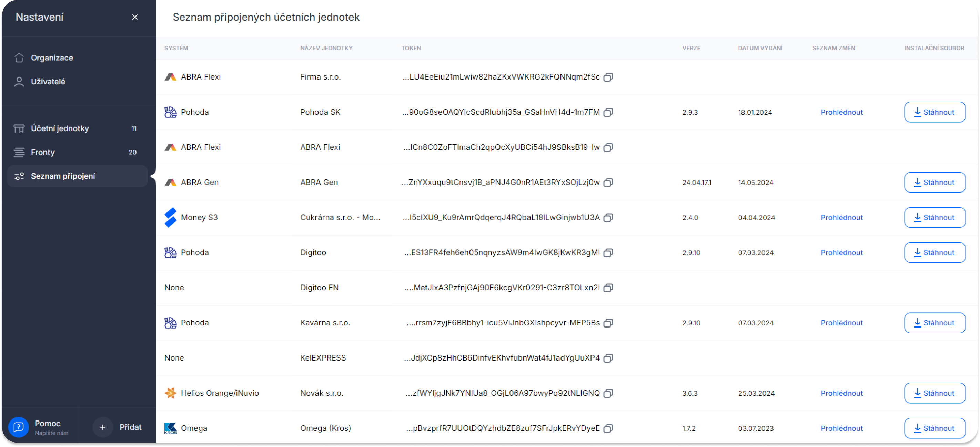
Task: Open Prohlédnout for Kavárna s.r.o.
Action: point(841,323)
